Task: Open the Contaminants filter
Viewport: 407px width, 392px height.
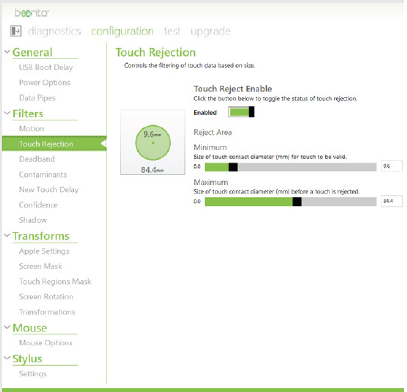Action: click(43, 174)
